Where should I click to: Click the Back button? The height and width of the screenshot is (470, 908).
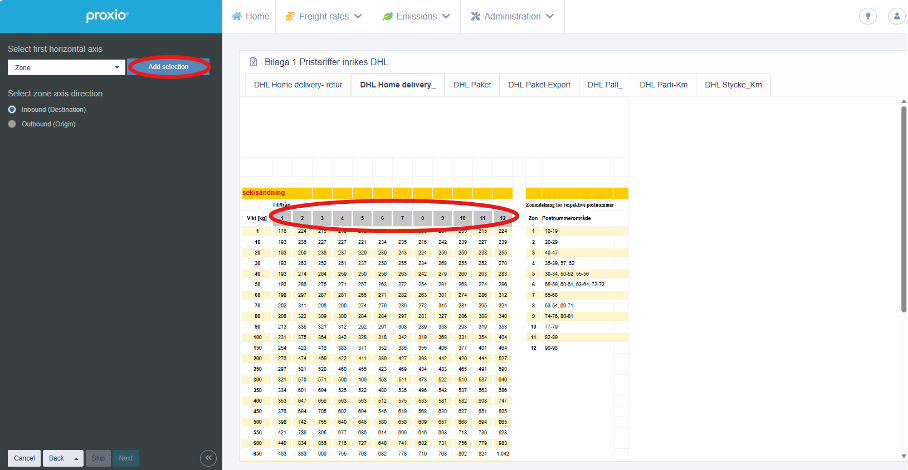(x=56, y=458)
